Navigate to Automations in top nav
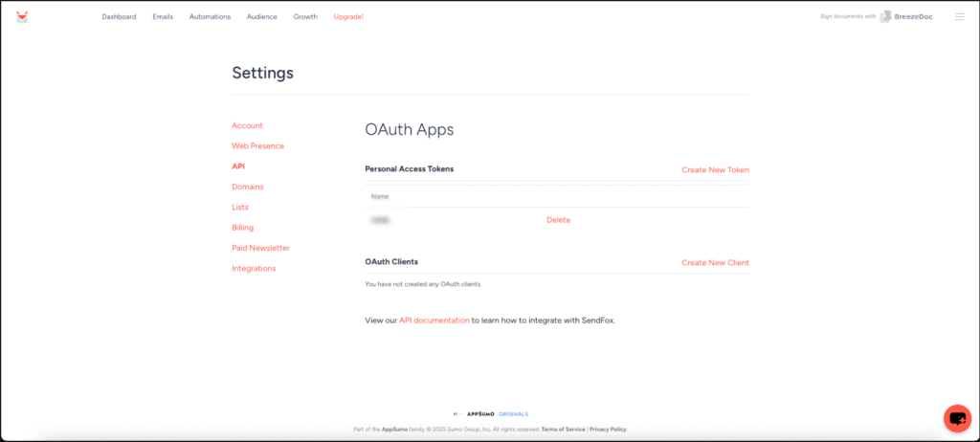This screenshot has height=442, width=980. click(210, 16)
